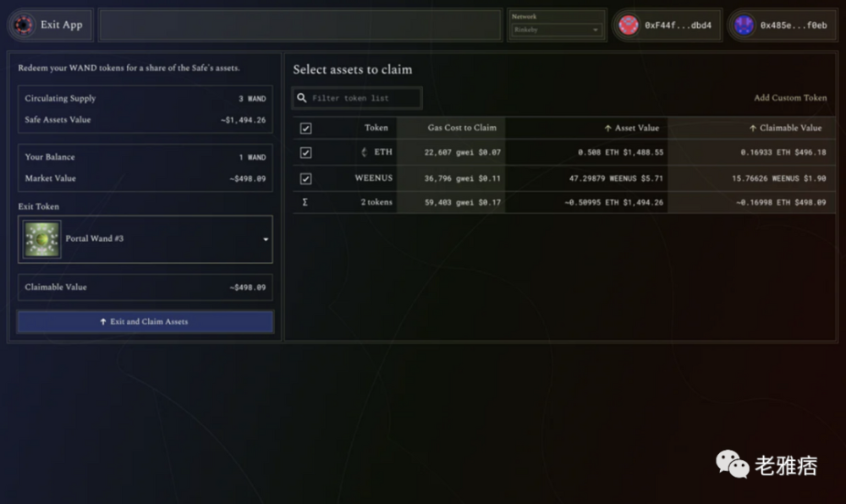Image resolution: width=846 pixels, height=504 pixels.
Task: Click claimable '0.16933 ETH $496.18'
Action: [x=783, y=152]
